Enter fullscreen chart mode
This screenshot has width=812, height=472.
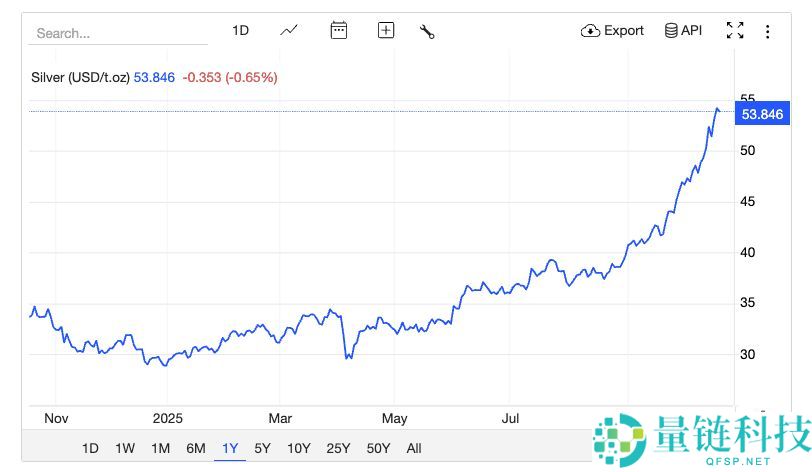tap(735, 30)
